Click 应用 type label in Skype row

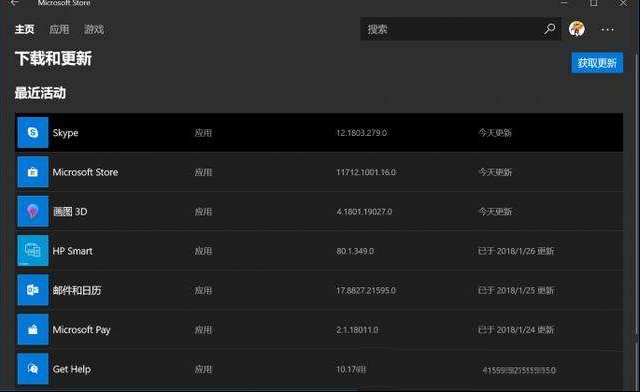tap(203, 133)
